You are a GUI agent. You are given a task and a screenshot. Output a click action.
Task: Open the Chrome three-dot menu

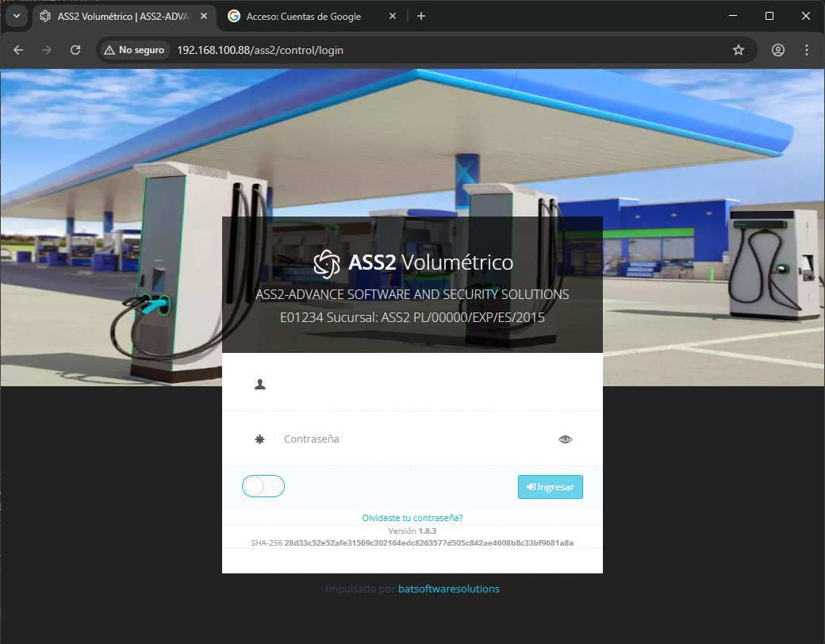807,50
